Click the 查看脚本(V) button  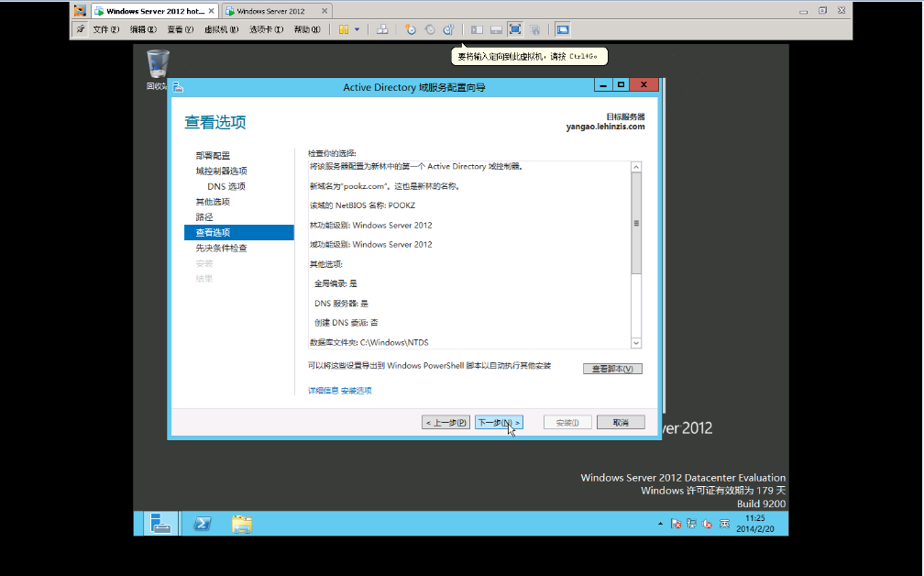point(612,369)
